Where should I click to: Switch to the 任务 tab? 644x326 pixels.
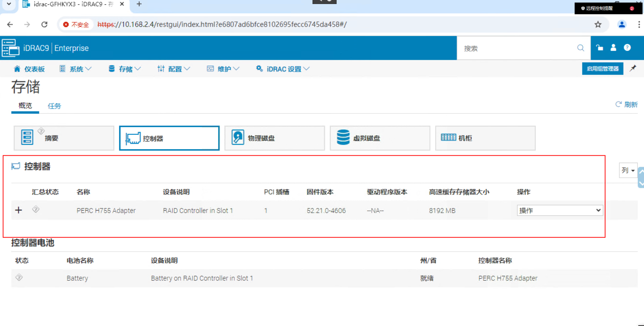(54, 106)
